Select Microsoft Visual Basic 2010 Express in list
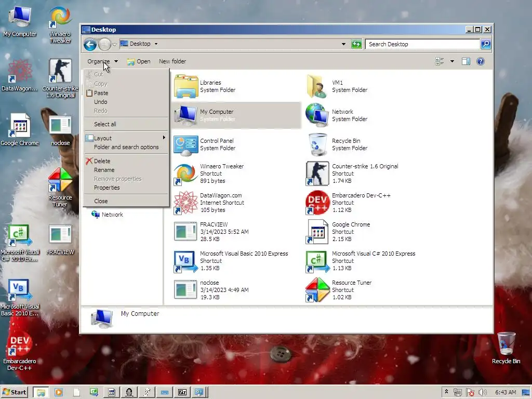 coord(185,261)
